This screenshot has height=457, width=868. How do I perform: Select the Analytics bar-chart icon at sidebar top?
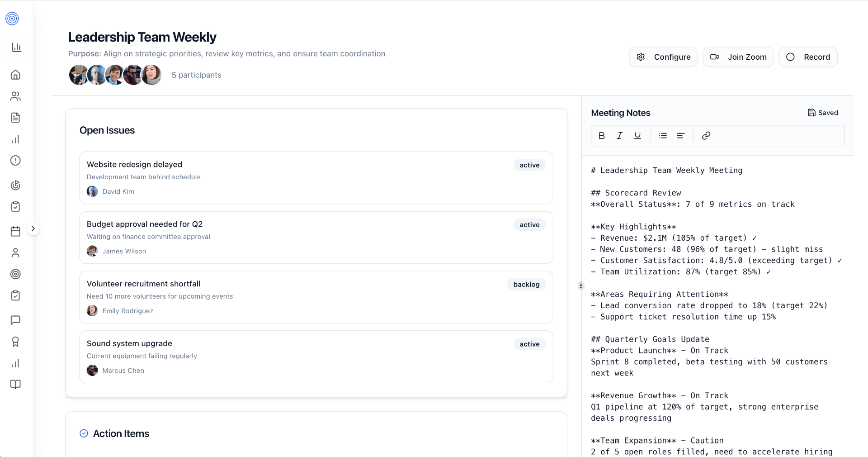16,47
